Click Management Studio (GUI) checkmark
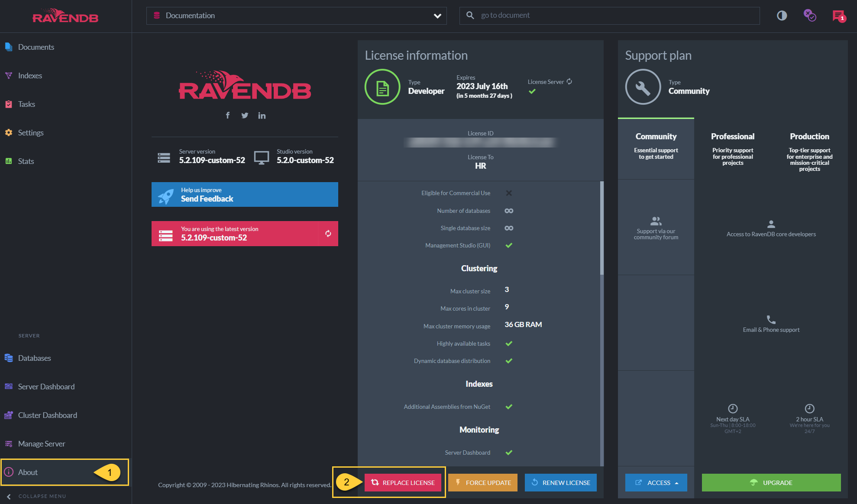Image resolution: width=857 pixels, height=504 pixels. (x=509, y=245)
